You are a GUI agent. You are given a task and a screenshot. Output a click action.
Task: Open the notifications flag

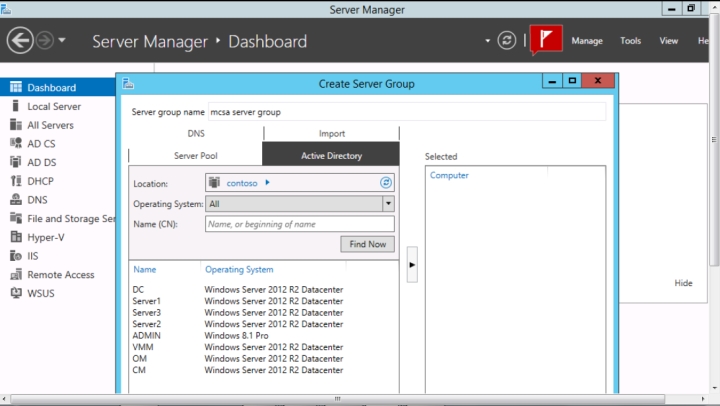[546, 41]
